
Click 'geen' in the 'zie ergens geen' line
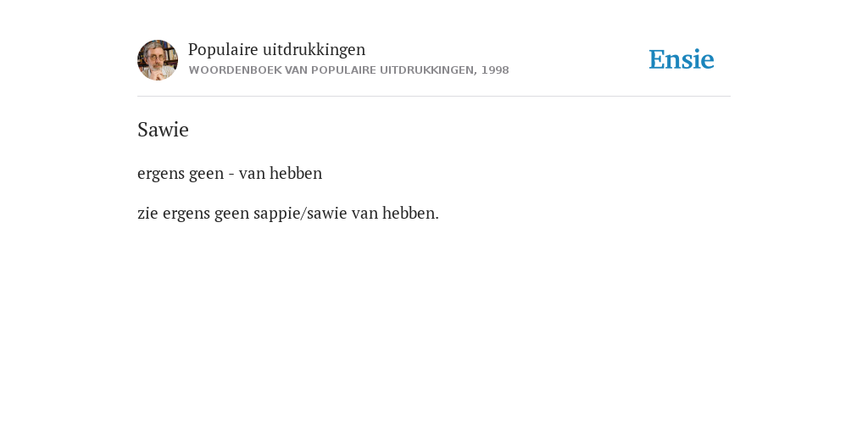[232, 214]
